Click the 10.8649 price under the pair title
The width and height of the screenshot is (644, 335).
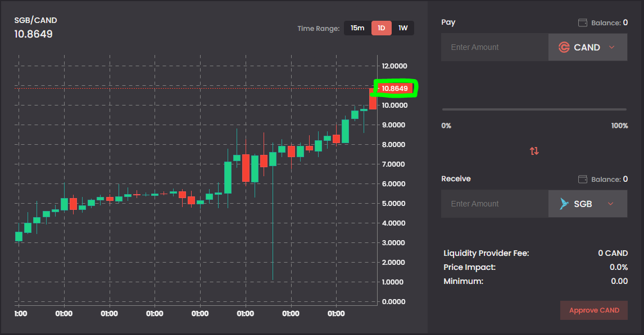[33, 34]
